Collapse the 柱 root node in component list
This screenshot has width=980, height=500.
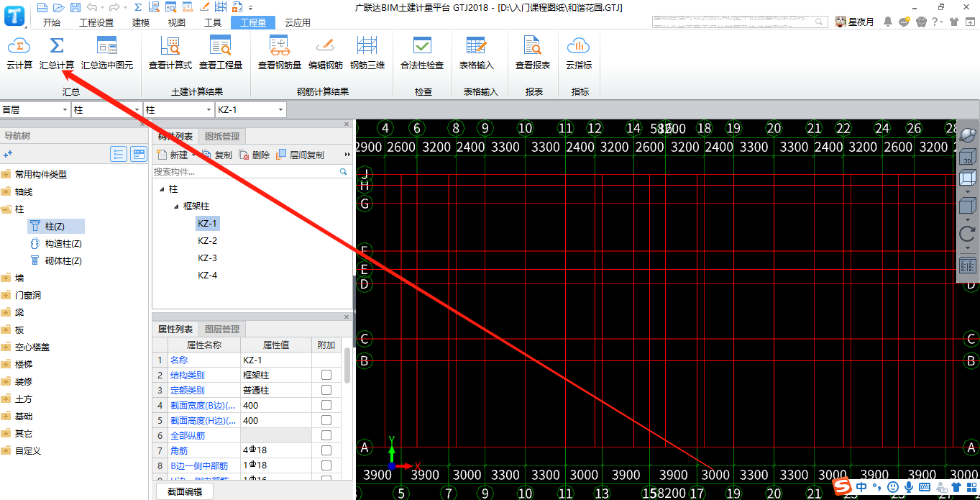pyautogui.click(x=162, y=189)
